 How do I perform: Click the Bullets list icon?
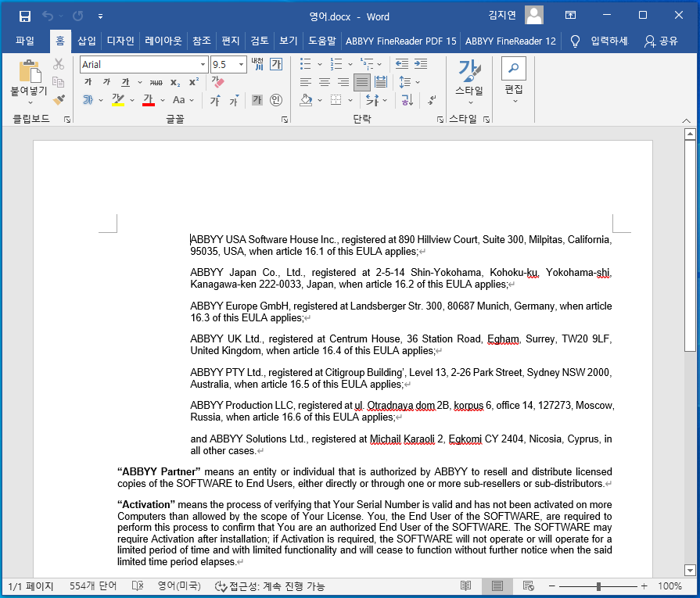(306, 64)
